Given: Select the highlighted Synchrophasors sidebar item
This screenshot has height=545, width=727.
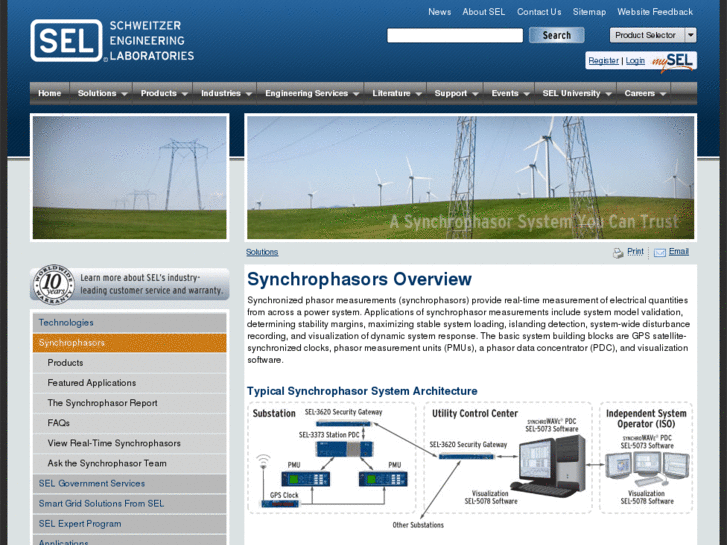Looking at the screenshot, I should tap(129, 343).
